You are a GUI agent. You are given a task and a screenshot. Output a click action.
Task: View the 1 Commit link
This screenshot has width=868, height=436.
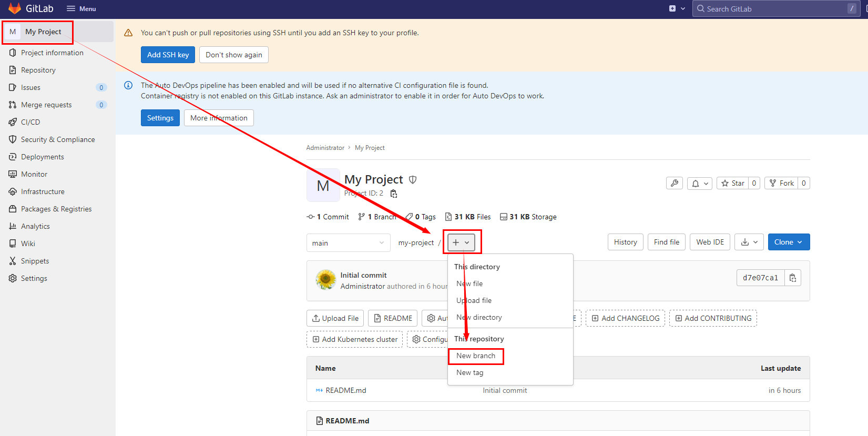328,217
